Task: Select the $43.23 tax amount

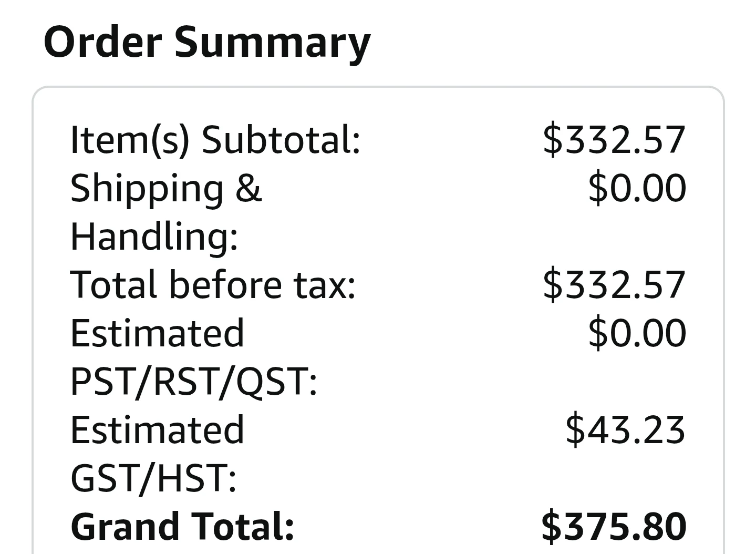Action: tap(625, 430)
